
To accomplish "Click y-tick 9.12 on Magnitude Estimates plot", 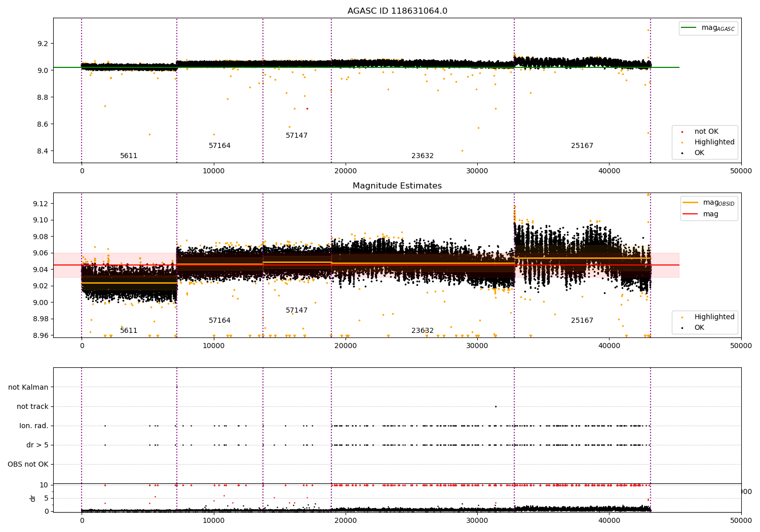I will pos(41,204).
